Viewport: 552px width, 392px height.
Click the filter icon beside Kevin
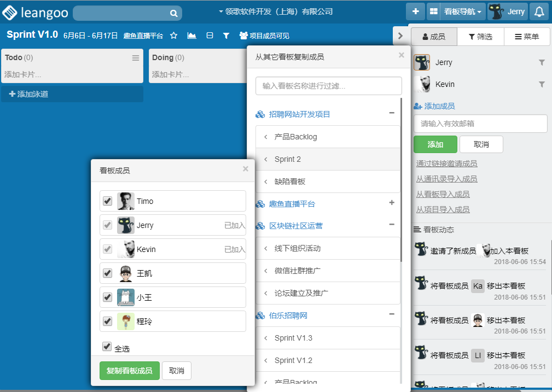click(542, 85)
